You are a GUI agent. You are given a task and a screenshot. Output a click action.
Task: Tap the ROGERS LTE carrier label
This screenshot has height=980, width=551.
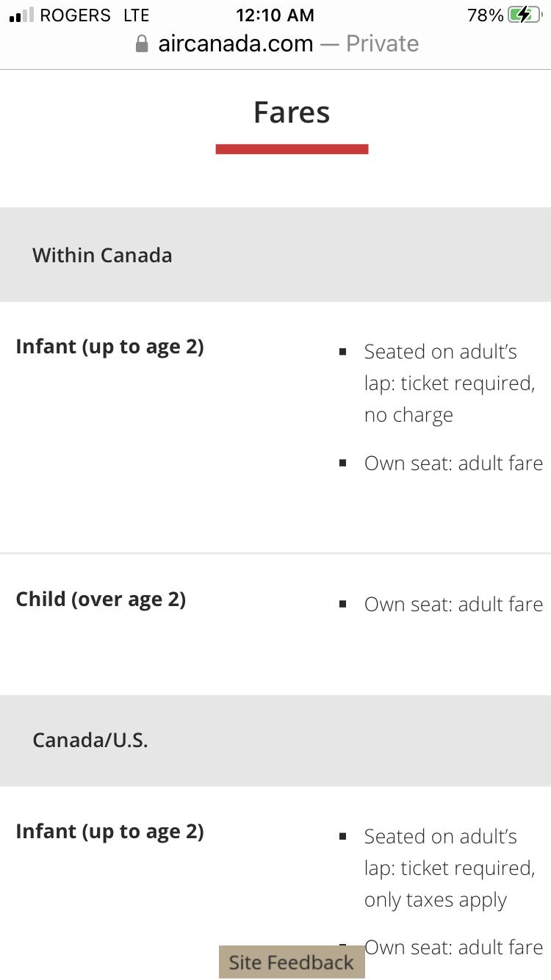(x=94, y=15)
